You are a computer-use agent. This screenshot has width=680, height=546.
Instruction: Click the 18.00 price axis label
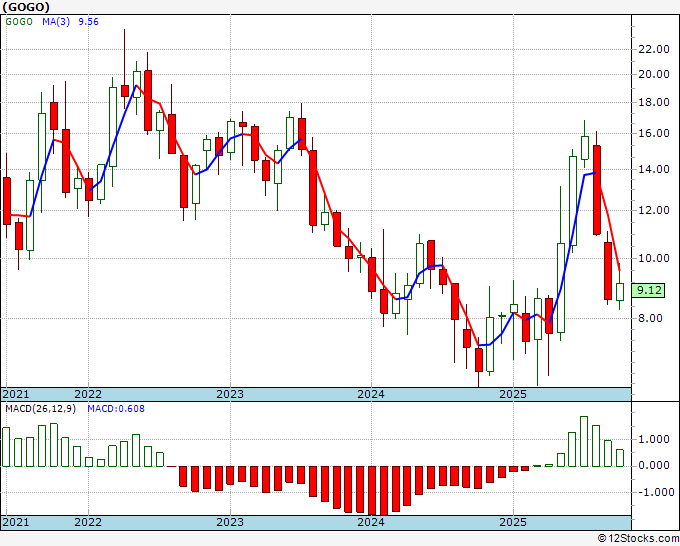[x=654, y=102]
